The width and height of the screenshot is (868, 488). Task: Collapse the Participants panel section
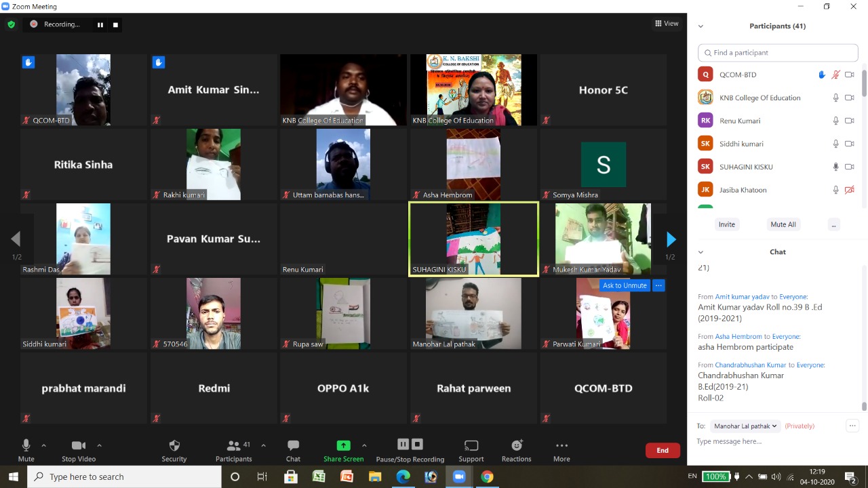coord(701,26)
